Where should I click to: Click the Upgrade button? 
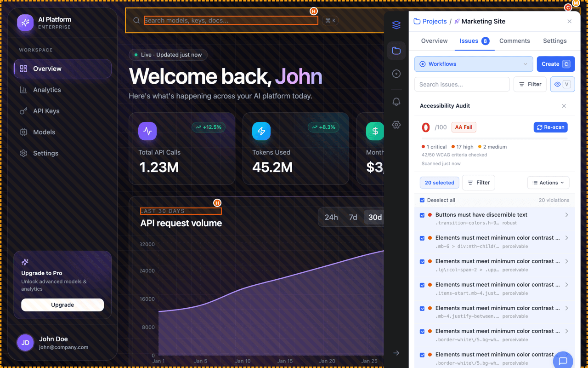point(62,305)
